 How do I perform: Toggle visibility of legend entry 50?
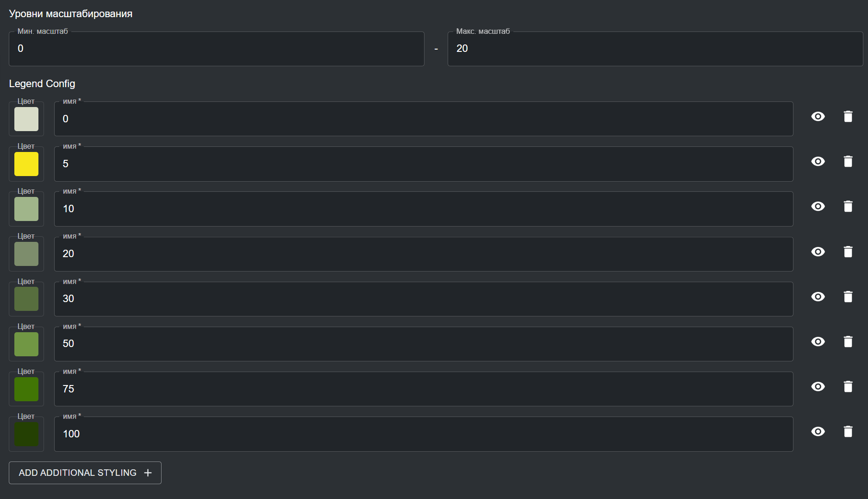coord(818,341)
